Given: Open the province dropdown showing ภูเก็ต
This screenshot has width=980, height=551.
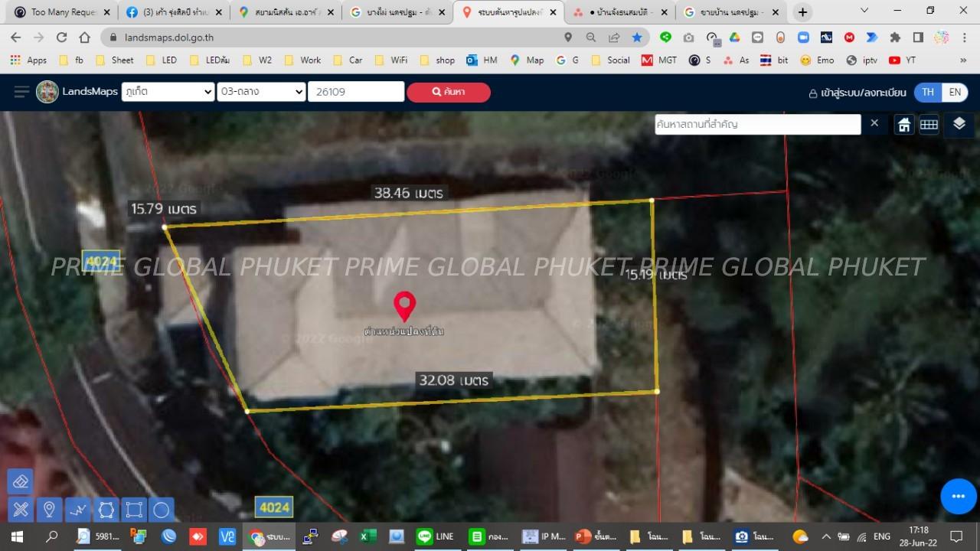Looking at the screenshot, I should [168, 92].
